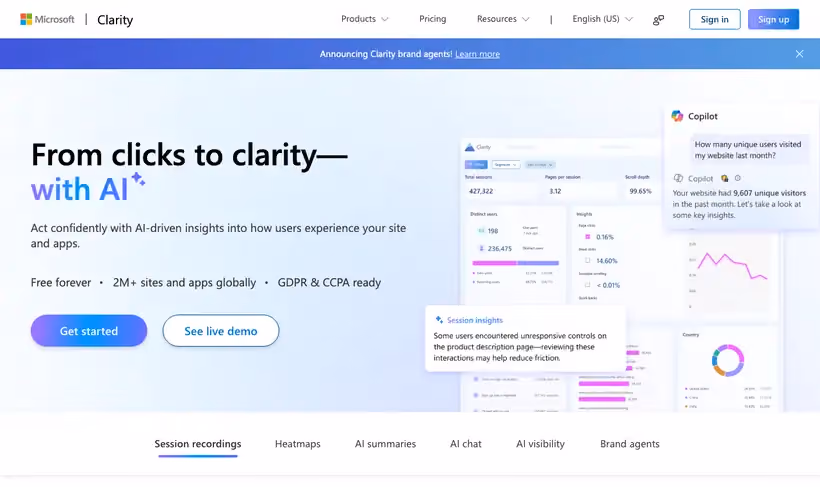Open the Pricing page
The image size is (820, 487).
pyautogui.click(x=432, y=19)
